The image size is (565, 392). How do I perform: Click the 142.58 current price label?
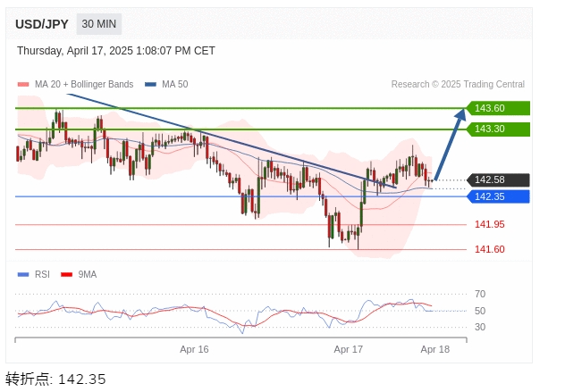498,179
